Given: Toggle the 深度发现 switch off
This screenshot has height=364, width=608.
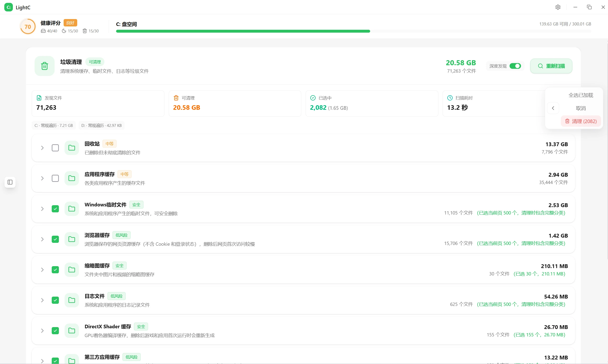Looking at the screenshot, I should 515,66.
